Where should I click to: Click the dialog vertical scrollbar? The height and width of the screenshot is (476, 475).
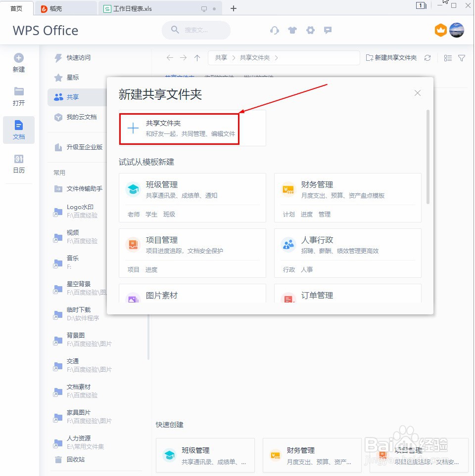[428, 157]
